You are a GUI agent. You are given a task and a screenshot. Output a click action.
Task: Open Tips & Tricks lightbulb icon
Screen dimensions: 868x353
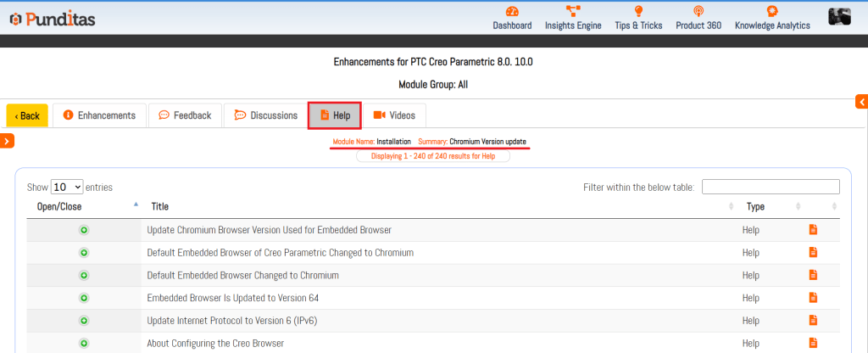tap(638, 12)
